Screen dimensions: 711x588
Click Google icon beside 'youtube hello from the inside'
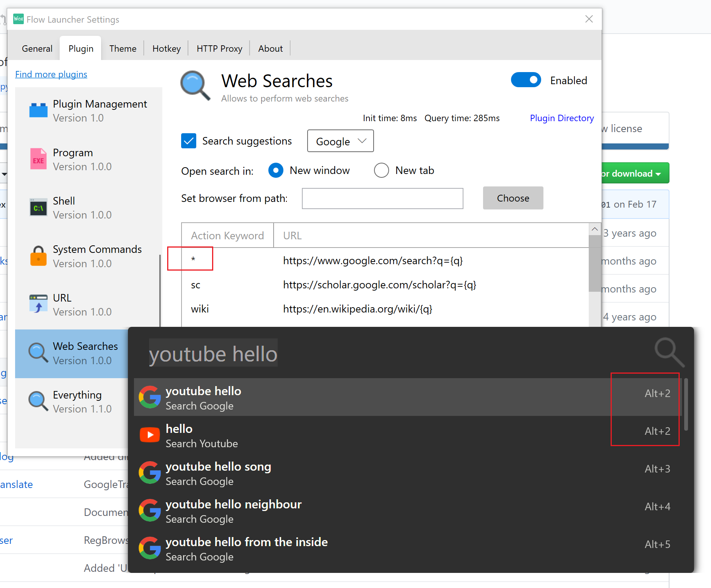pos(150,548)
